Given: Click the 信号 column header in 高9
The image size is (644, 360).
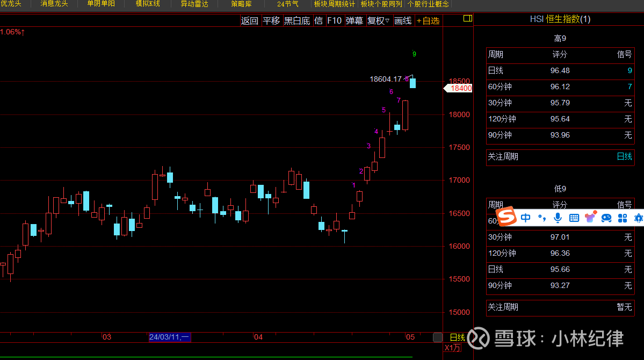Looking at the screenshot, I should (624, 55).
